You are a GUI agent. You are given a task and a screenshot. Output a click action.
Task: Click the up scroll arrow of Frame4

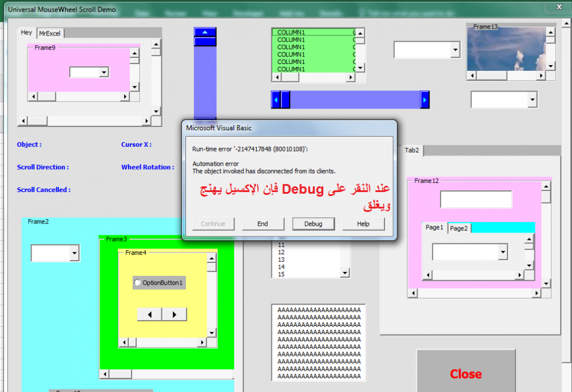pos(212,258)
